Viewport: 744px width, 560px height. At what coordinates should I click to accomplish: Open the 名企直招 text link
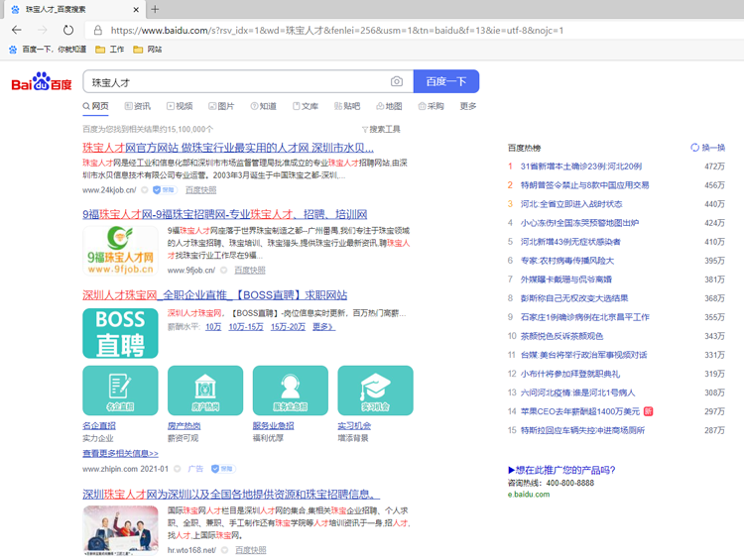99,426
